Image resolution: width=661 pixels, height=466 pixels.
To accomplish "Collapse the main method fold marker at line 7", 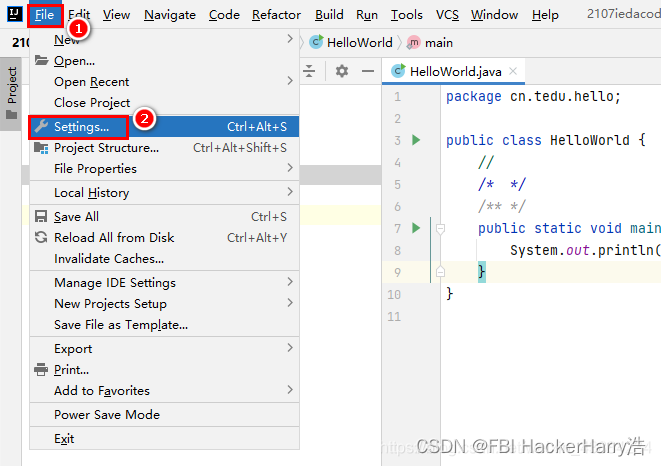I will coord(441,229).
